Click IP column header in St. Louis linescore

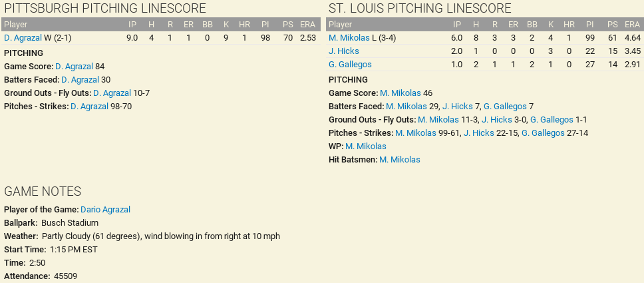click(457, 25)
